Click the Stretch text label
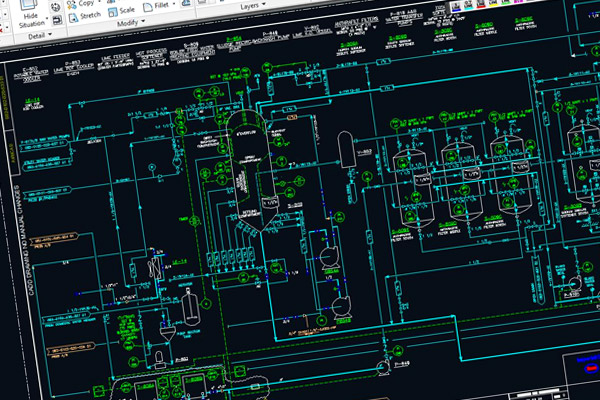600x400 pixels. click(x=90, y=16)
